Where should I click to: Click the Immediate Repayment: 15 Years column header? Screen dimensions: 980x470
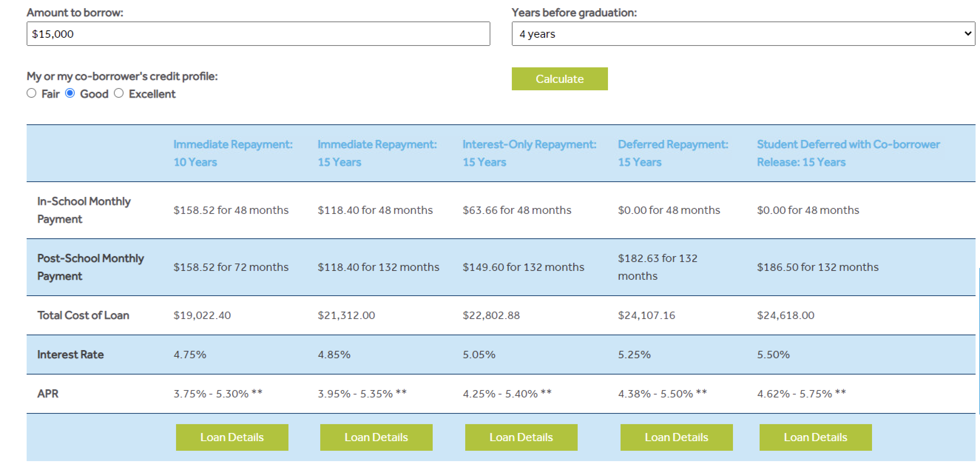click(376, 153)
